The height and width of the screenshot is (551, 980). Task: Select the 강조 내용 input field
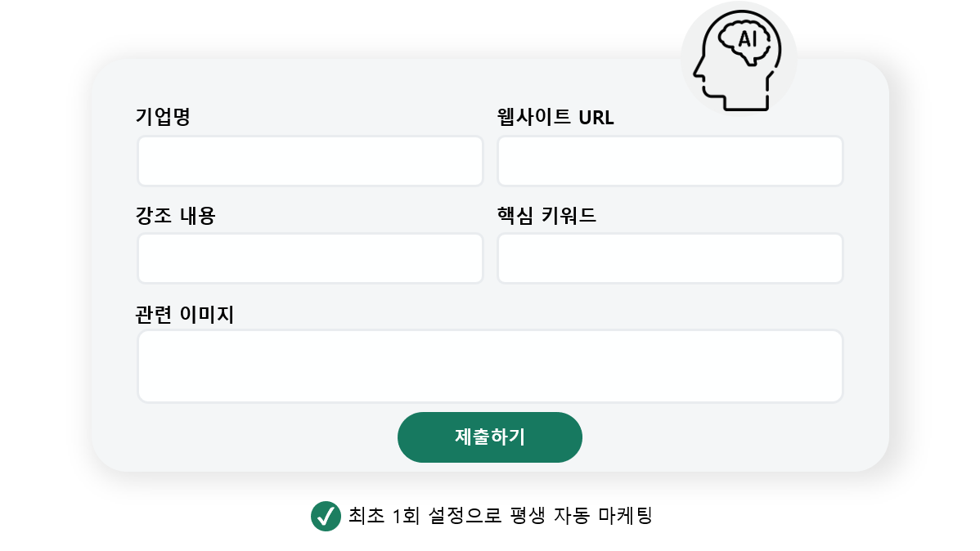coord(310,258)
